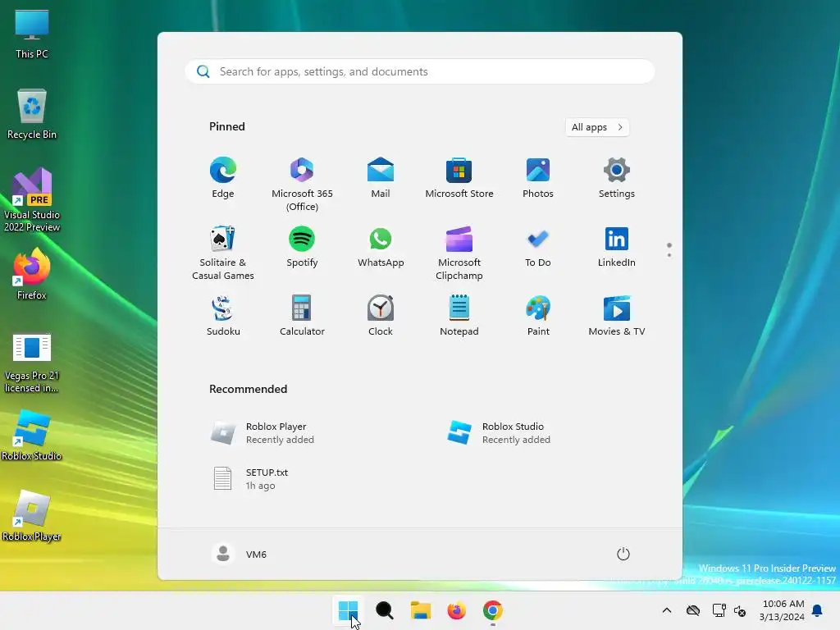840x630 pixels.
Task: Open recommended Roblox Player item
Action: click(262, 433)
